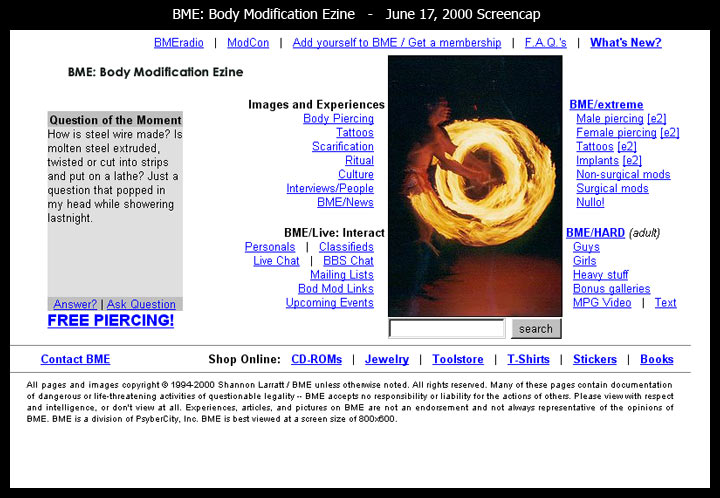Open the Toolstore link
Screen dimensions: 720x498
pos(458,359)
